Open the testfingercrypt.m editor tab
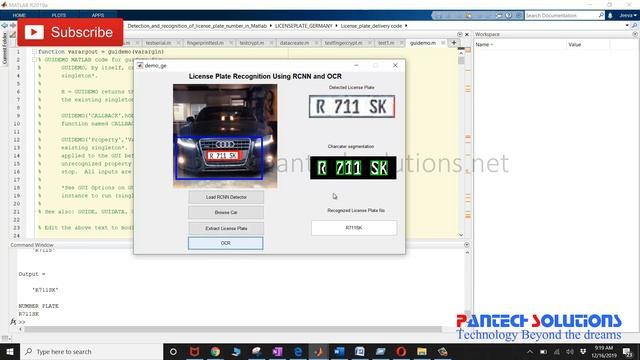The width and height of the screenshot is (640, 360). point(343,43)
